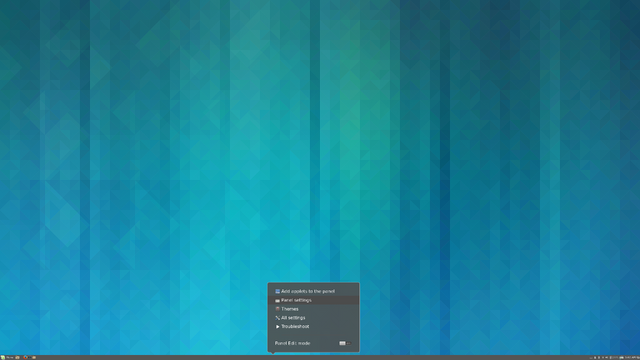640x360 pixels.
Task: Open the file manager folder icon on panel
Action: (34, 358)
